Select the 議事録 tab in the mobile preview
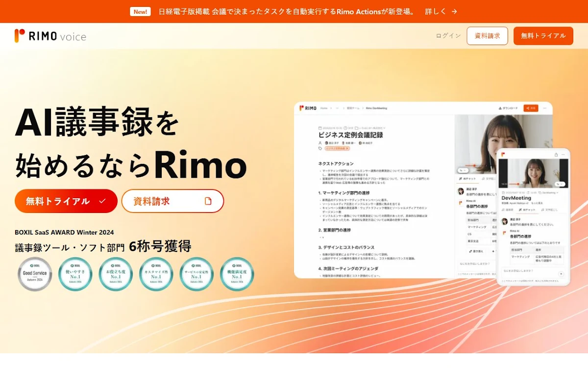 coord(508,210)
